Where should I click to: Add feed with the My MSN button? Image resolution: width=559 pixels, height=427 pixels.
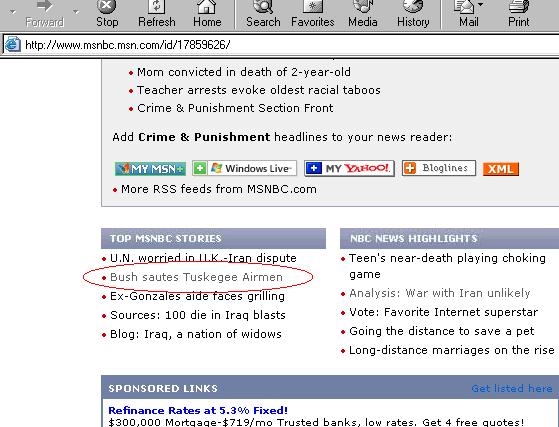[150, 169]
